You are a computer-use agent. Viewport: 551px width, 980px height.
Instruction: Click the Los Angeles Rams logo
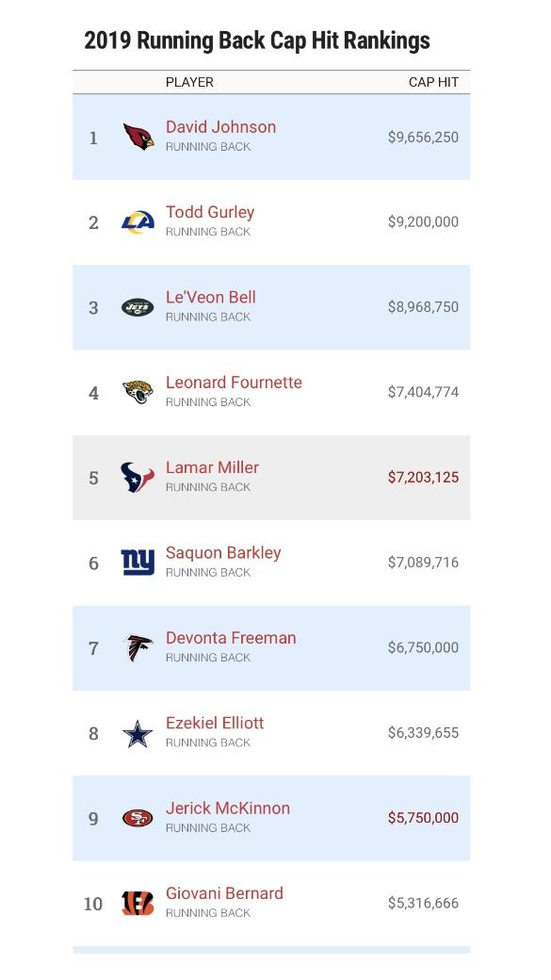(138, 221)
